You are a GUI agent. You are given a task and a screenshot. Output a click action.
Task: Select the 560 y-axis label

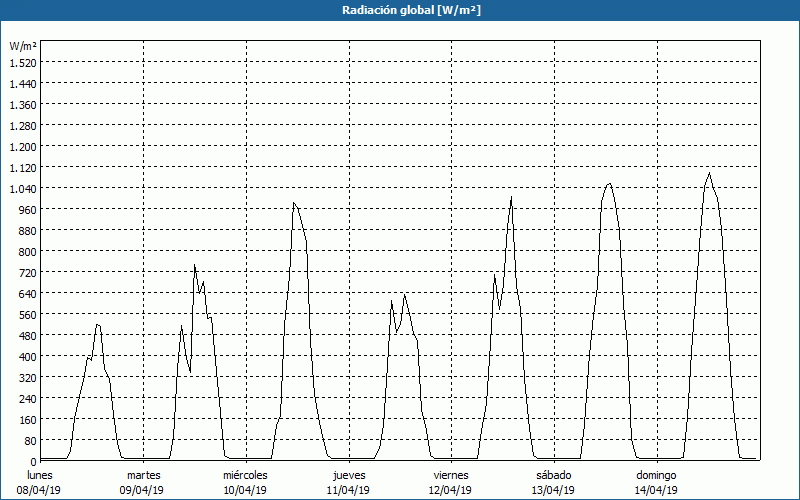[29, 315]
